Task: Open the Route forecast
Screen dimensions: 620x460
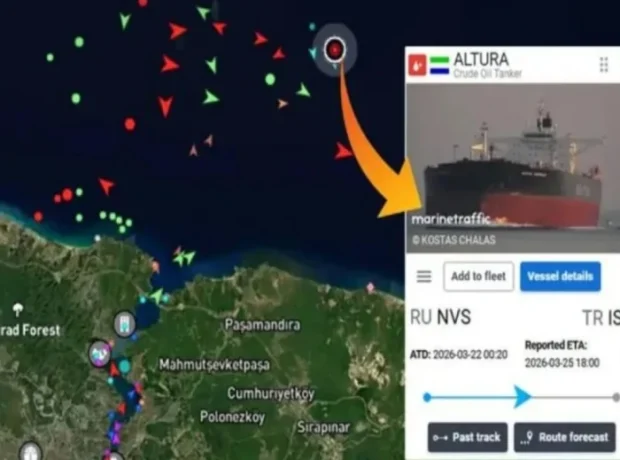Action: coord(565,437)
